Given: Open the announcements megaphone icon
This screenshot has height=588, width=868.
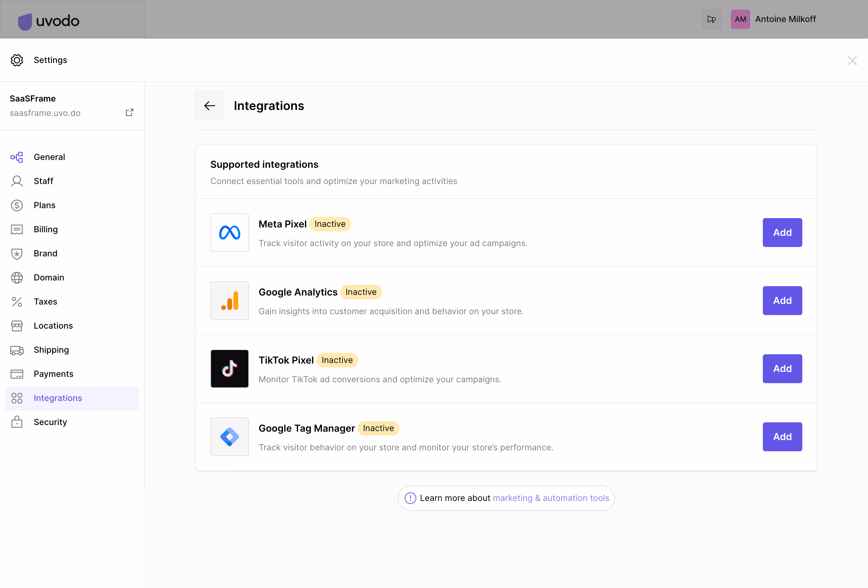Looking at the screenshot, I should pyautogui.click(x=711, y=19).
